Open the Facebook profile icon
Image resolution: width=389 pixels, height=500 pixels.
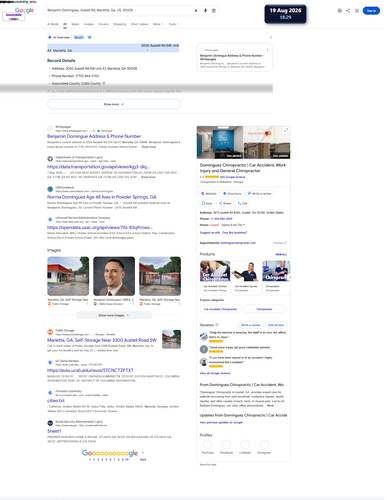tap(226, 444)
